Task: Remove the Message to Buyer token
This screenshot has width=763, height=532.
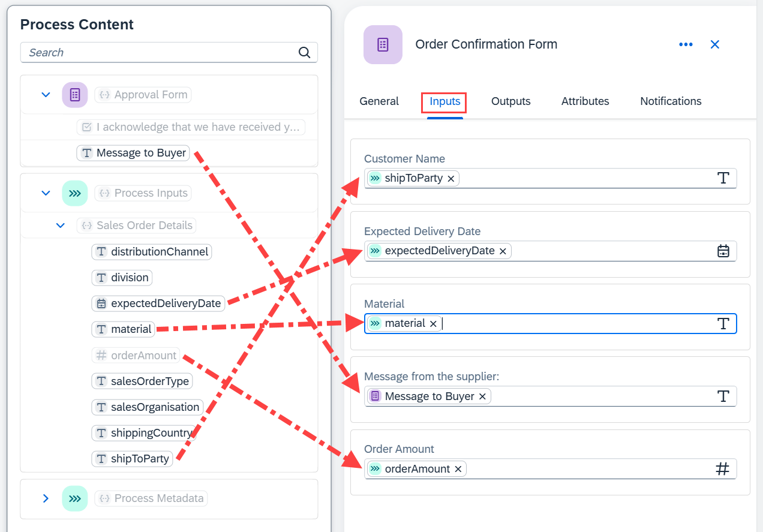Action: point(482,396)
